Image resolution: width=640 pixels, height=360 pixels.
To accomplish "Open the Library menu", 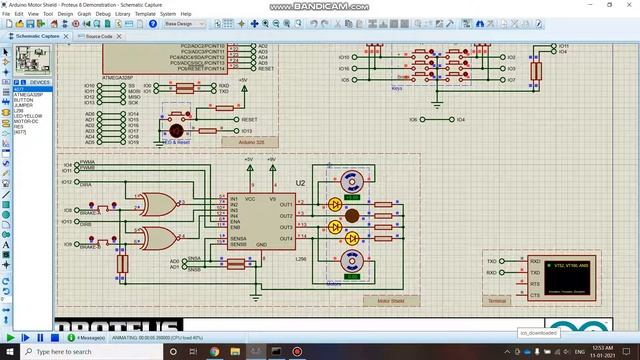I will point(122,14).
